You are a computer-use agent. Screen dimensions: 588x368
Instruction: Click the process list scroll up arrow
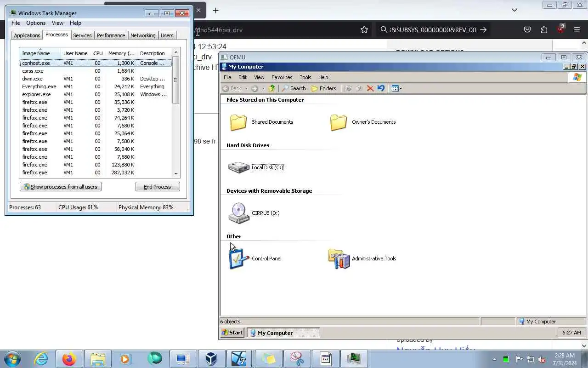[176, 52]
